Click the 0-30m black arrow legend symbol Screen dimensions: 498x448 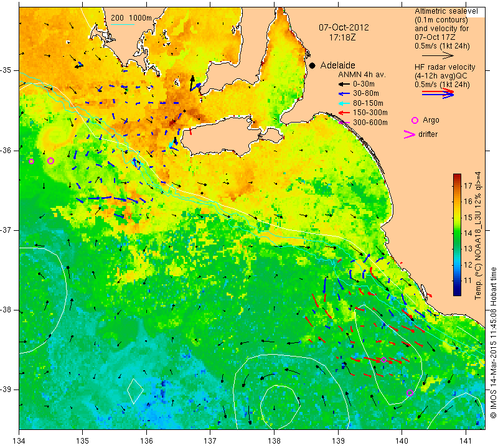pos(344,85)
